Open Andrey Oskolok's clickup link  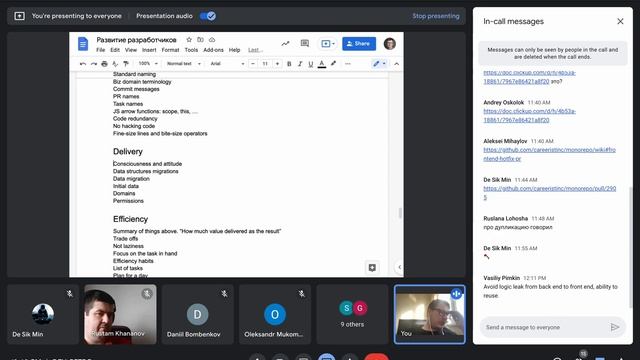[x=529, y=116]
